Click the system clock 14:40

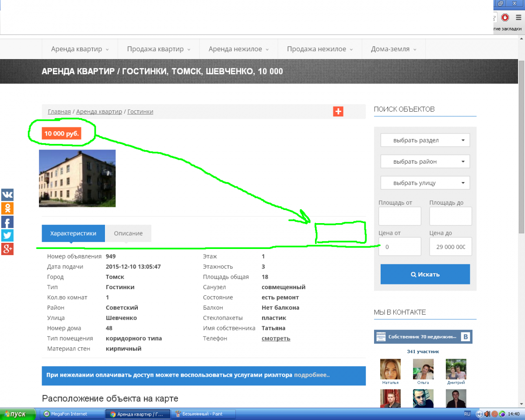(514, 414)
